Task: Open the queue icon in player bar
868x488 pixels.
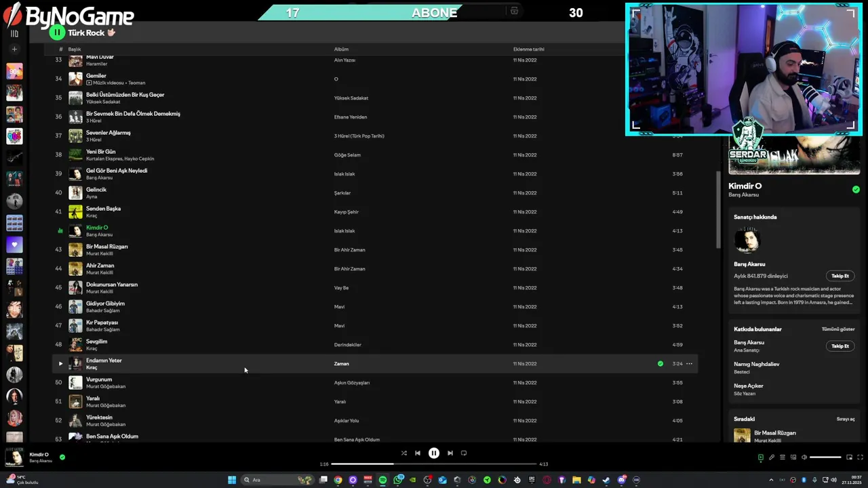Action: (x=783, y=457)
